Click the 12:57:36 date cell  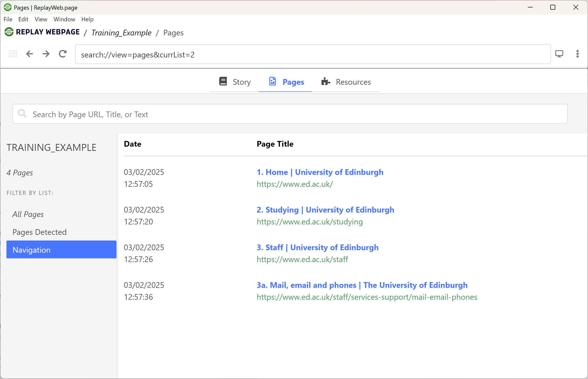(144, 291)
